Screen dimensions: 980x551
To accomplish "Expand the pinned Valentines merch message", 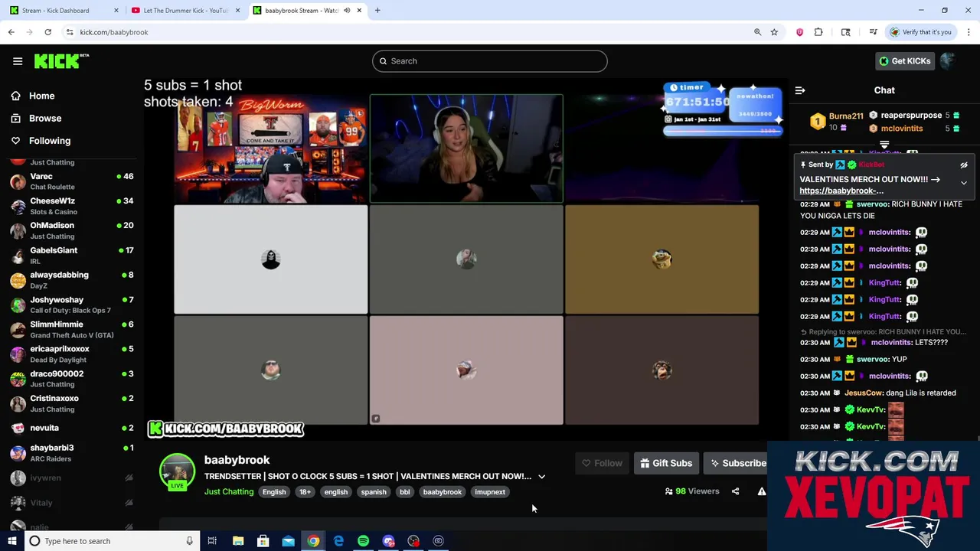I will [x=964, y=184].
